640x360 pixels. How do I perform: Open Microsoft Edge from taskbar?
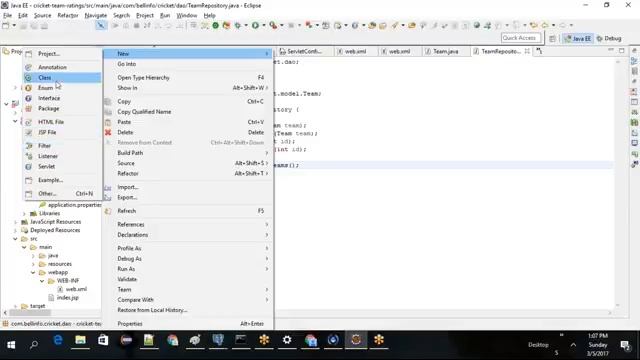pyautogui.click(x=58, y=340)
